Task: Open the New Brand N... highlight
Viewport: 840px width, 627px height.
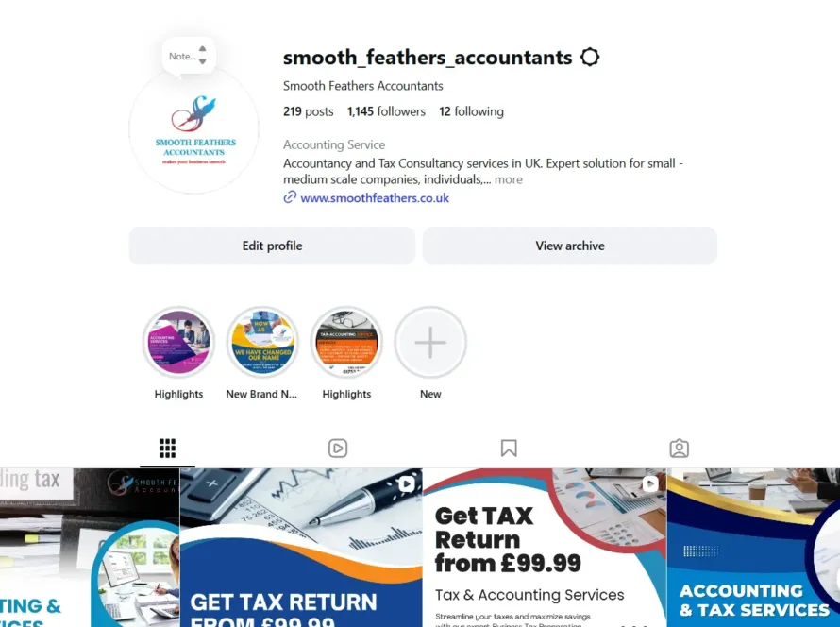Action: tap(262, 342)
